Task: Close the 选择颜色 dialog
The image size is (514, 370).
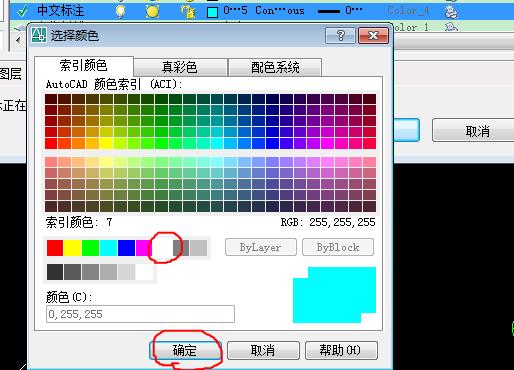Action: point(373,35)
